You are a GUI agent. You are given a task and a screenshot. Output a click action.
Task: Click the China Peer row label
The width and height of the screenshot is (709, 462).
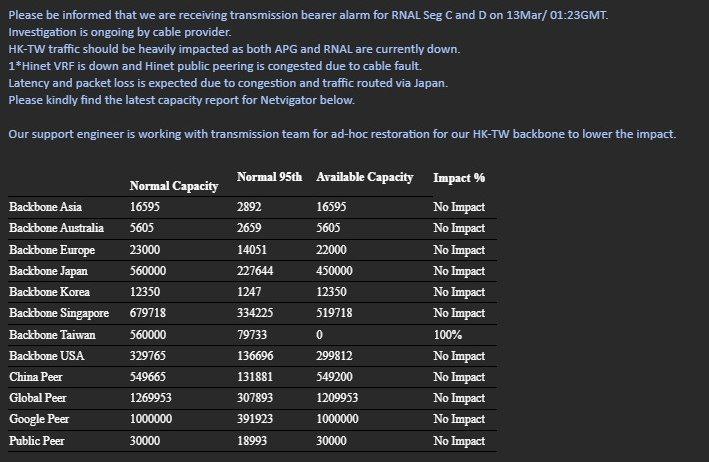point(36,377)
